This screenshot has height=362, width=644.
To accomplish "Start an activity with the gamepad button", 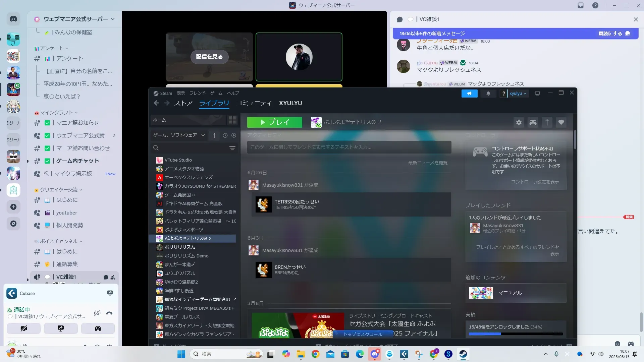I will (x=98, y=328).
